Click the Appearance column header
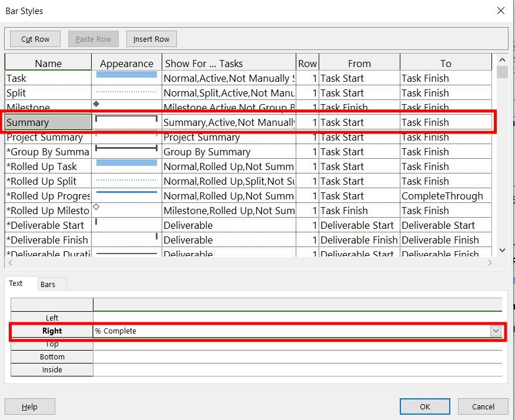 pyautogui.click(x=127, y=63)
